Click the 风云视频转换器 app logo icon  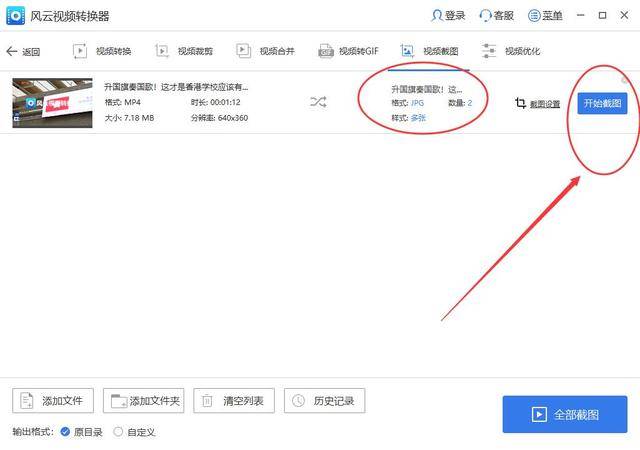(17, 16)
